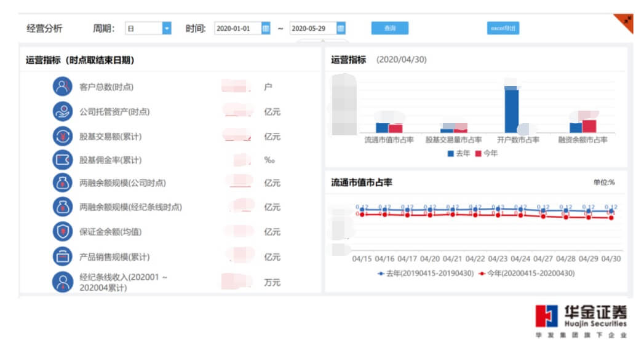
Task: Click the 04/27 axis date label
Action: 543,259
